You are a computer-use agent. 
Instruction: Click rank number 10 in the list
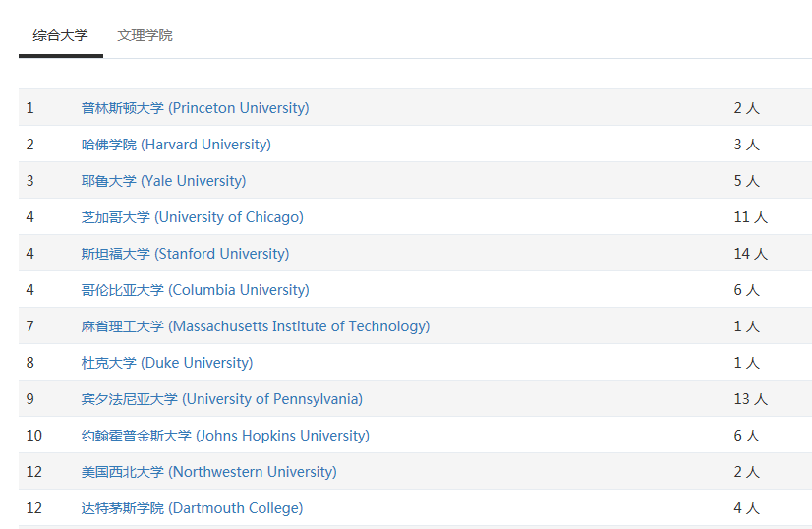(34, 436)
